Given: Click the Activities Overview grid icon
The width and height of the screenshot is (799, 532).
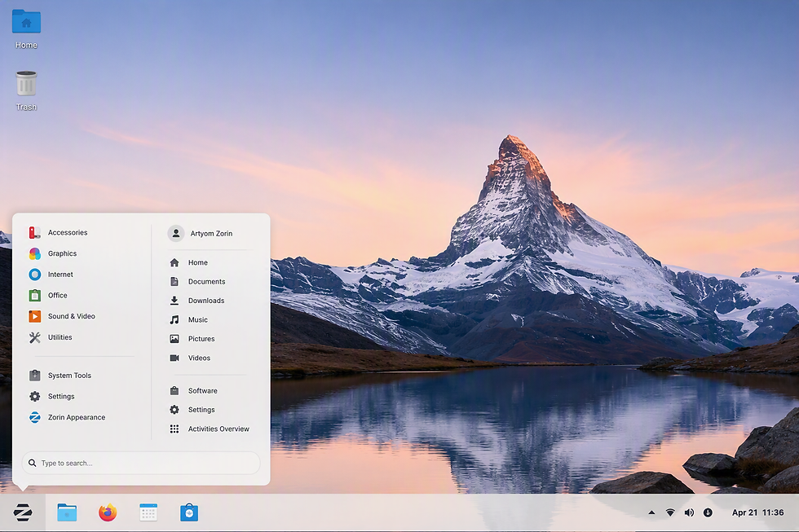Looking at the screenshot, I should 174,429.
